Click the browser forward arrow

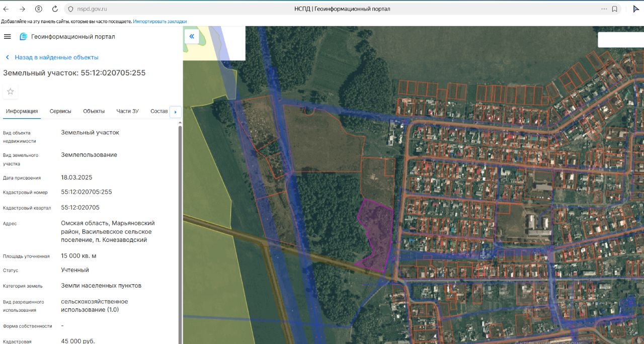click(x=22, y=9)
